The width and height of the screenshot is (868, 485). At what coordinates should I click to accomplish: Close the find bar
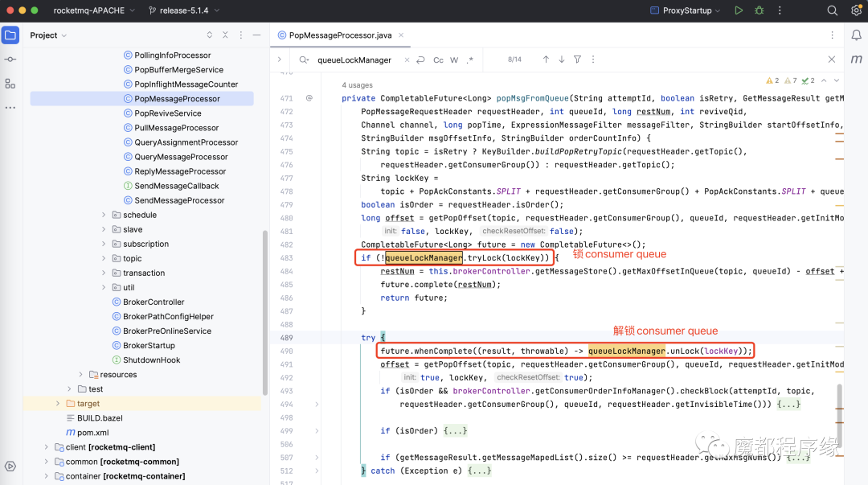pos(832,60)
